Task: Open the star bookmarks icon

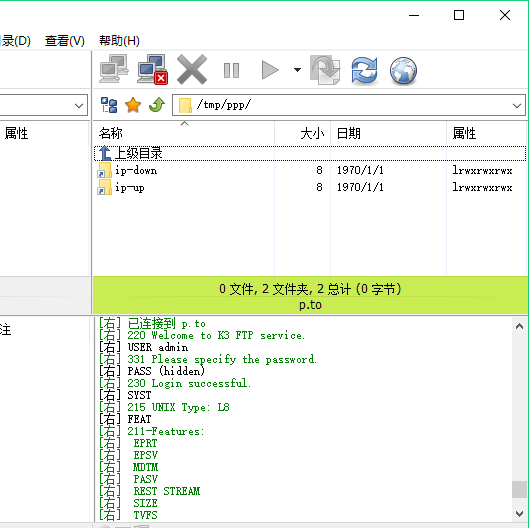Action: 133,105
